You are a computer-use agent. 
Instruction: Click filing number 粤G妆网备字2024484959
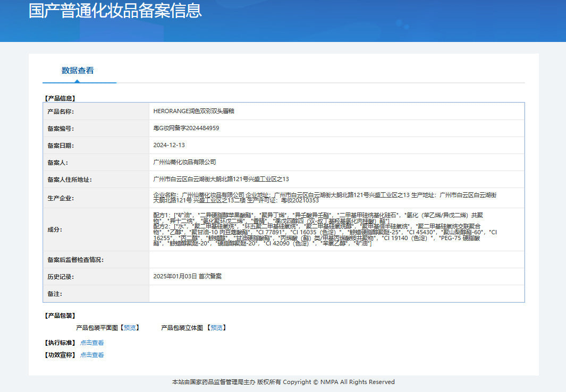186,129
